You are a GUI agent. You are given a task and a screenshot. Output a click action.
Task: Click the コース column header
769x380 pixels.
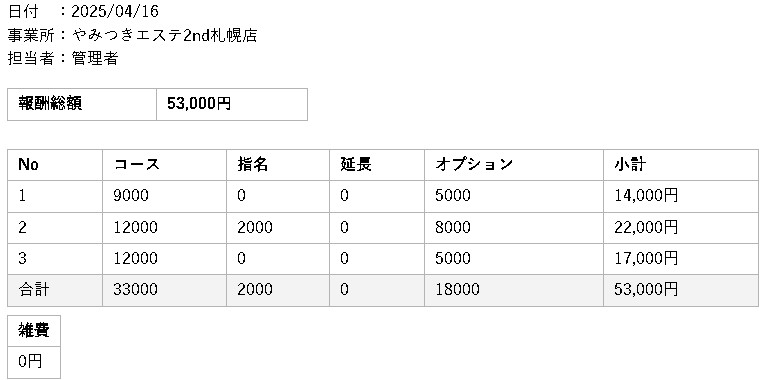coord(164,165)
